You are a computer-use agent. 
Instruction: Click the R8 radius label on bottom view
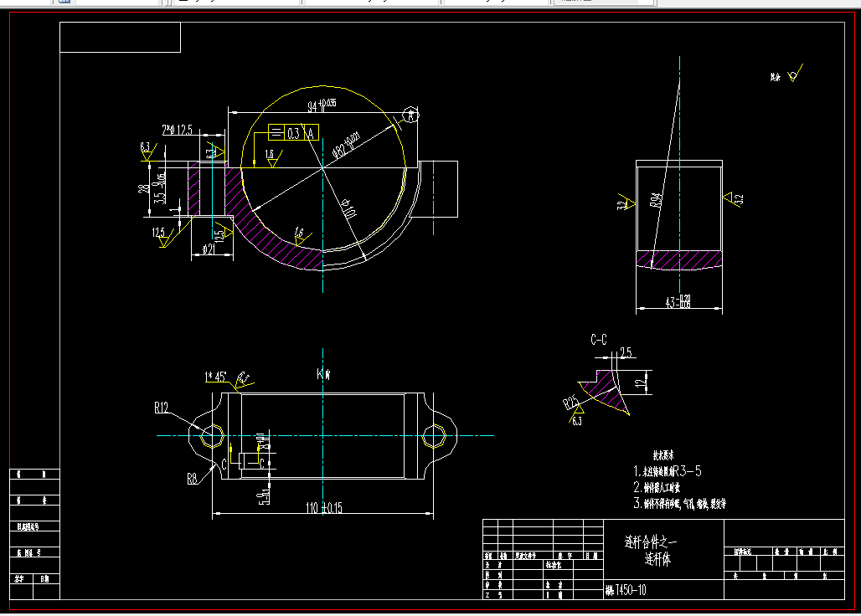[x=192, y=479]
